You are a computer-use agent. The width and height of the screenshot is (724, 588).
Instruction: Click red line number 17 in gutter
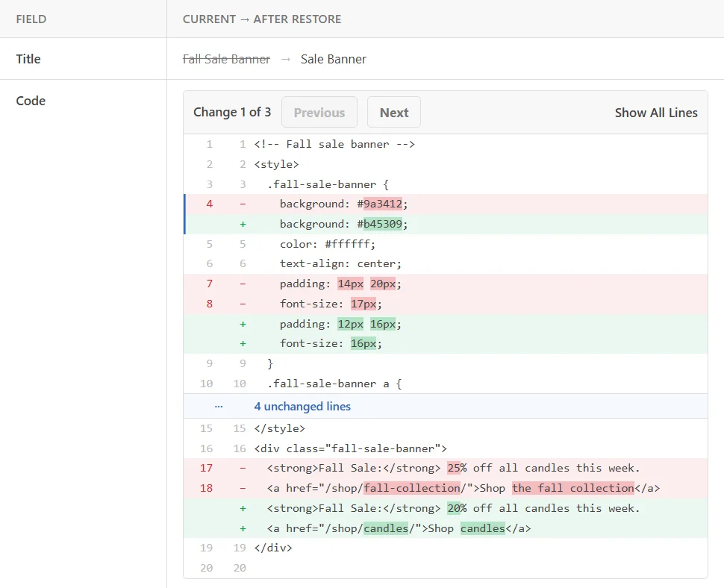pos(206,468)
